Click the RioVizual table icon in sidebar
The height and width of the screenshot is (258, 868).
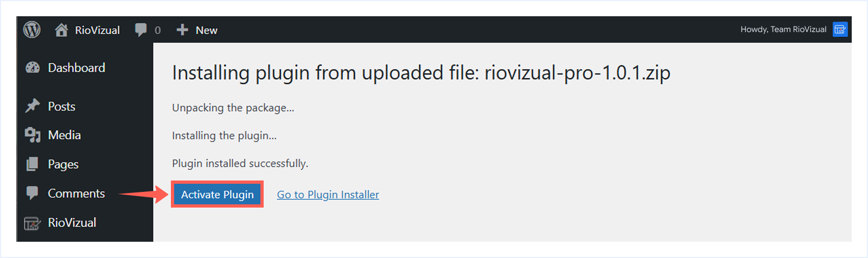click(33, 223)
